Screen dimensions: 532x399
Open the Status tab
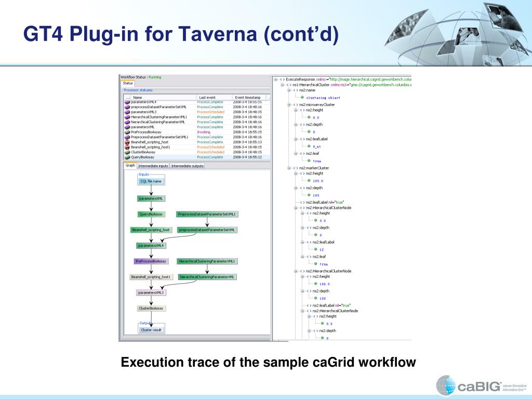coord(128,83)
